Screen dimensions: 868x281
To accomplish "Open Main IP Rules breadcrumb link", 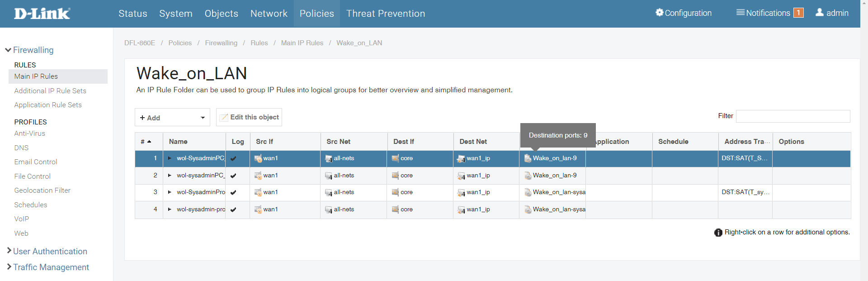I will 302,43.
